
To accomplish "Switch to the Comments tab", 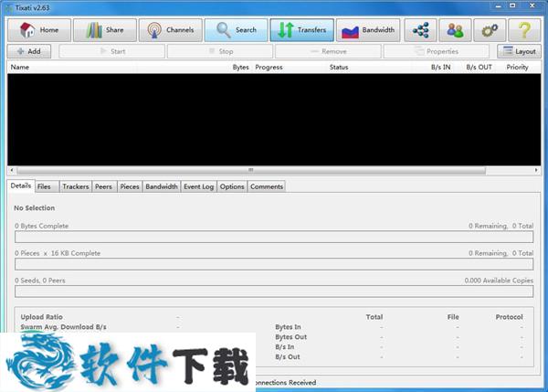I will coord(267,186).
